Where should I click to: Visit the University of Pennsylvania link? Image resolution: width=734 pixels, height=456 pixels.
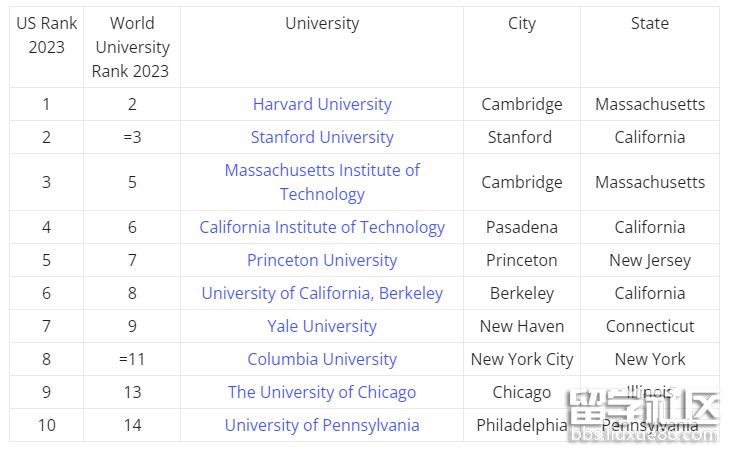click(322, 425)
